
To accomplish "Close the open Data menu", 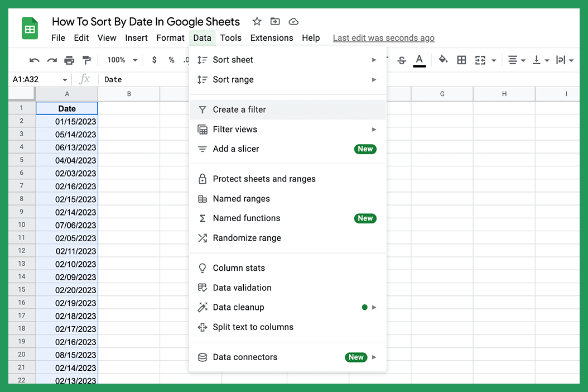I will pos(202,38).
